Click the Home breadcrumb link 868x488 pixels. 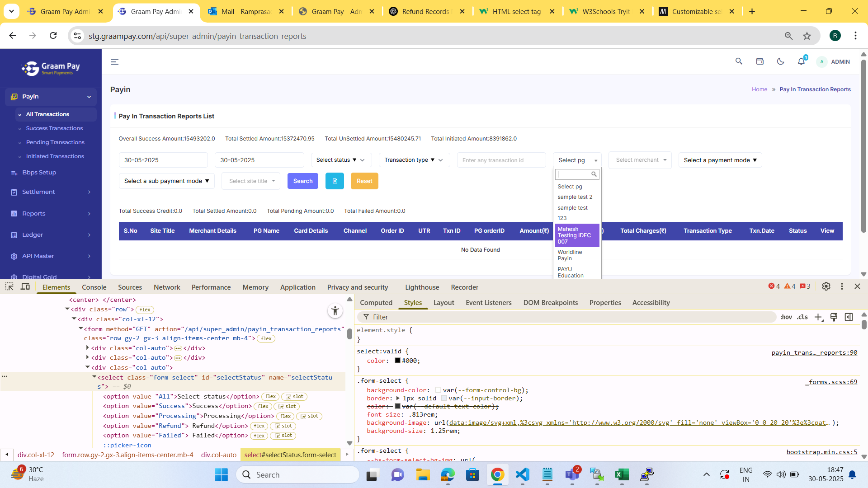tap(759, 89)
